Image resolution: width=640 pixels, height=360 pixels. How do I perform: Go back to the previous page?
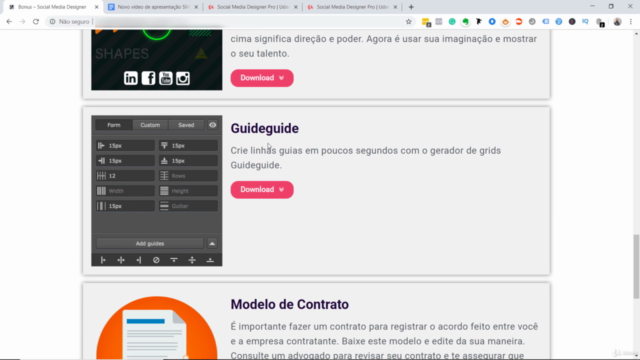(x=9, y=22)
